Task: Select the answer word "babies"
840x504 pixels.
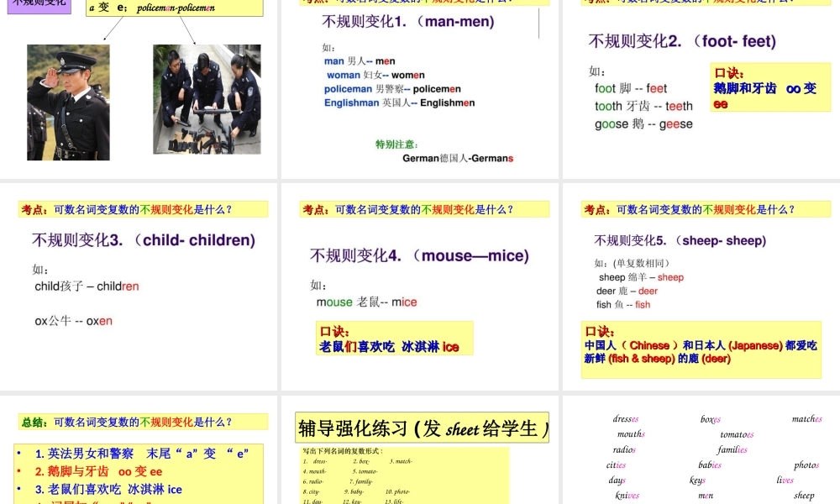Action: pos(710,465)
